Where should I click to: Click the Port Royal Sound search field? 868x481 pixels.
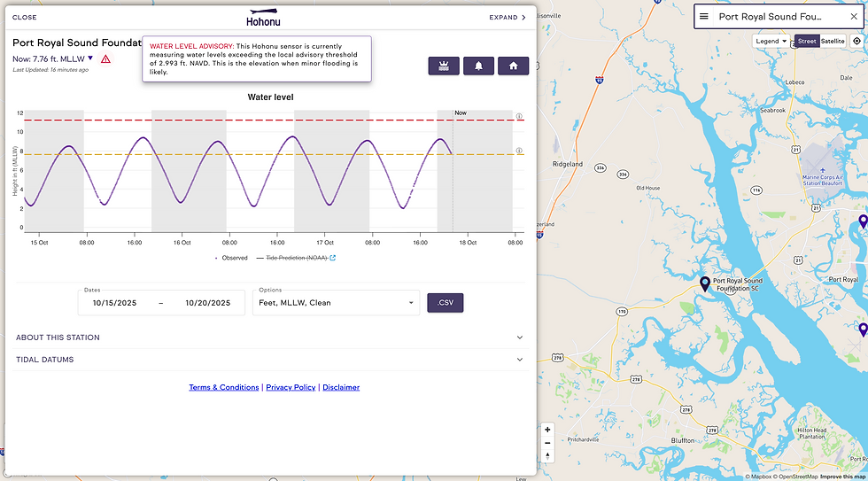coord(780,17)
